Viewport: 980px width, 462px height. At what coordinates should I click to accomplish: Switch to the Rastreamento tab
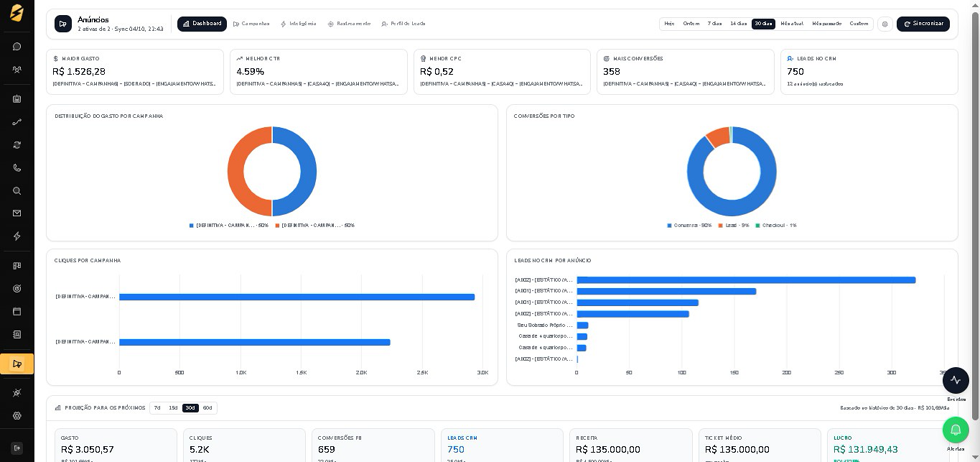point(349,24)
